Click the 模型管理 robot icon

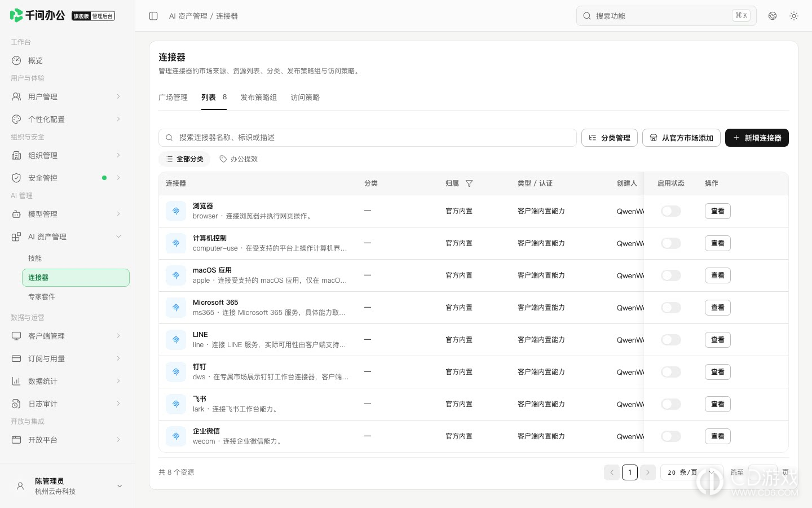pos(16,214)
